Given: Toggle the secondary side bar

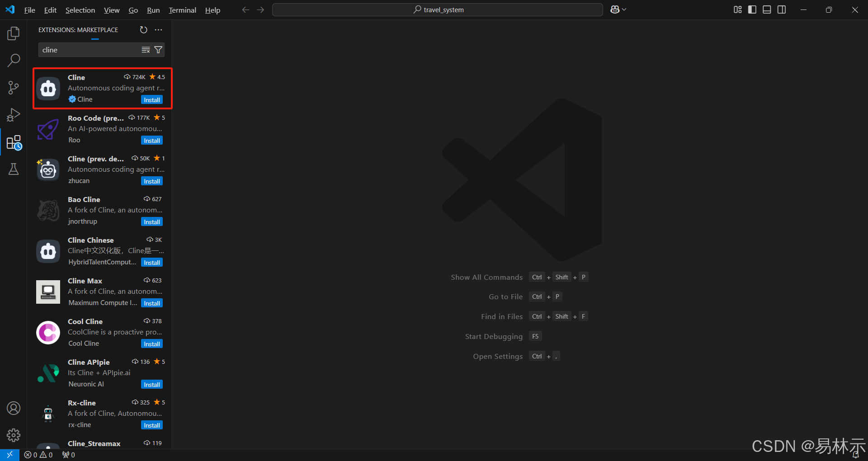Looking at the screenshot, I should pyautogui.click(x=782, y=9).
